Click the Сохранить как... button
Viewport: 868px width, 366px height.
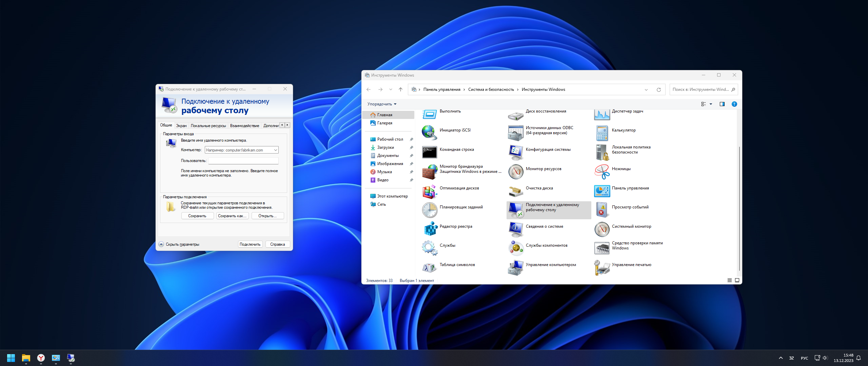coord(232,216)
